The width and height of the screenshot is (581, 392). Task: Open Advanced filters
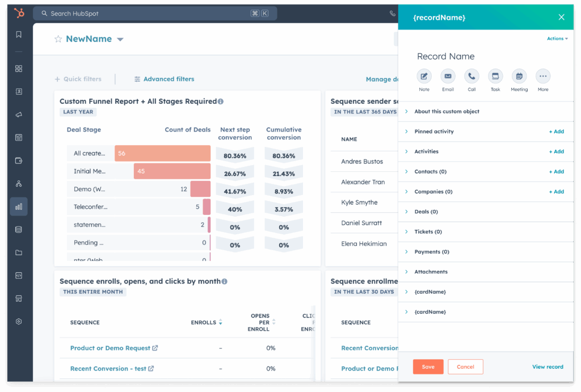164,79
